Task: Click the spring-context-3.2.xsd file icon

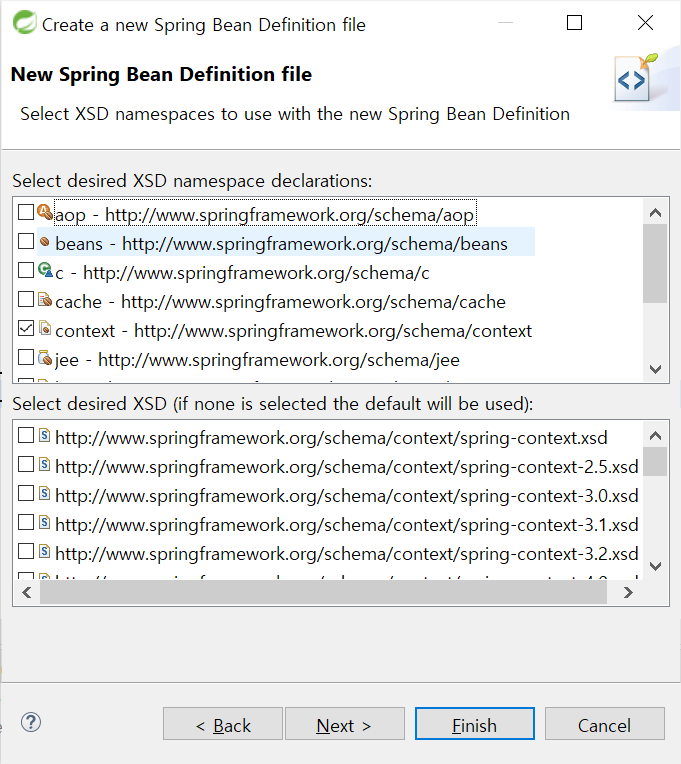Action: 45,551
